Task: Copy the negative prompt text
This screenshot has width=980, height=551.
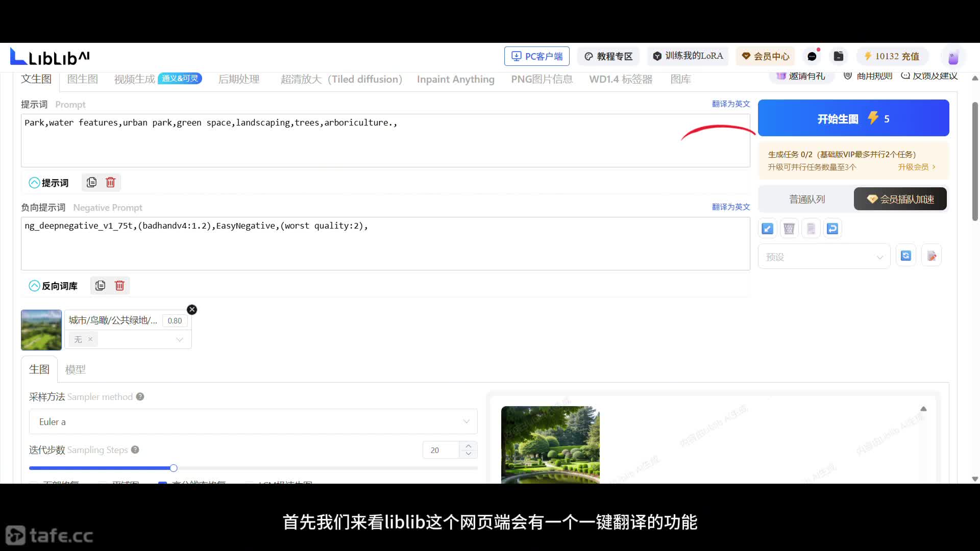Action: [x=100, y=286]
